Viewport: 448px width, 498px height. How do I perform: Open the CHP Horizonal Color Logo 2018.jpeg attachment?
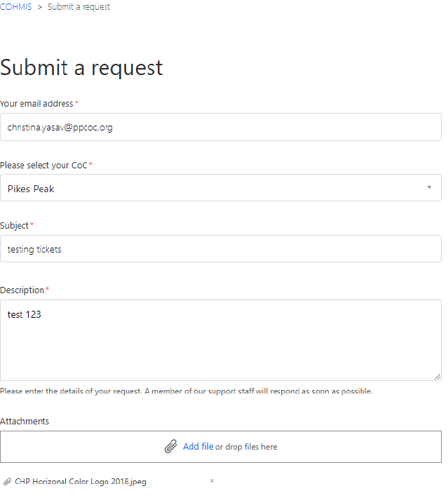(x=81, y=482)
